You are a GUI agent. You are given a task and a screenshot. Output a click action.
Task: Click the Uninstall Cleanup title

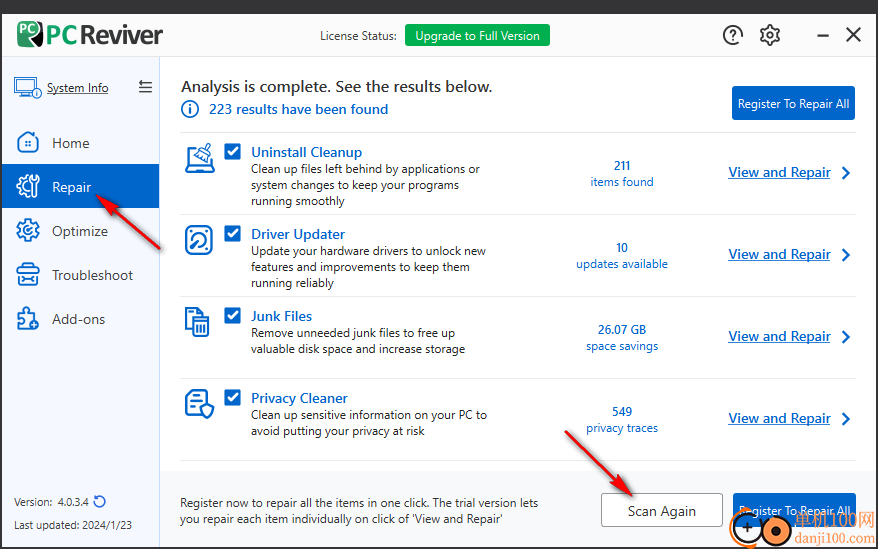(x=306, y=152)
